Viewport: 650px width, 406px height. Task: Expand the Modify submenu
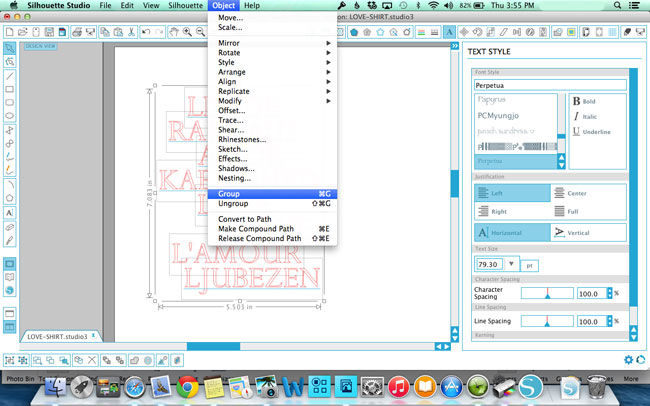click(273, 101)
